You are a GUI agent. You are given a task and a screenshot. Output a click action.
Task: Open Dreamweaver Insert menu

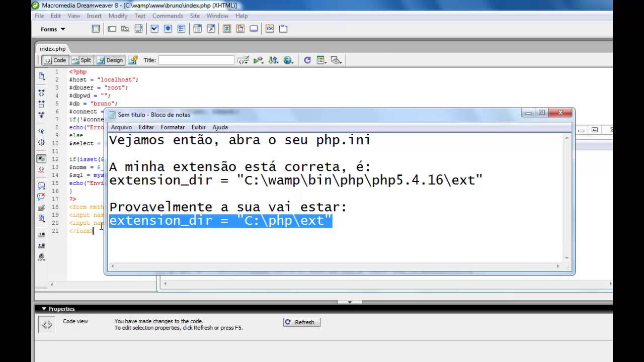click(x=94, y=16)
